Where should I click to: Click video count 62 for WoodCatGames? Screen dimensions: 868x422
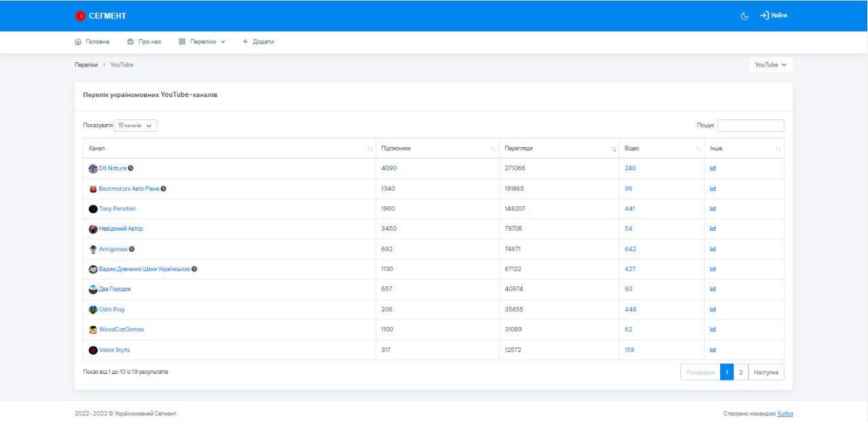click(629, 330)
